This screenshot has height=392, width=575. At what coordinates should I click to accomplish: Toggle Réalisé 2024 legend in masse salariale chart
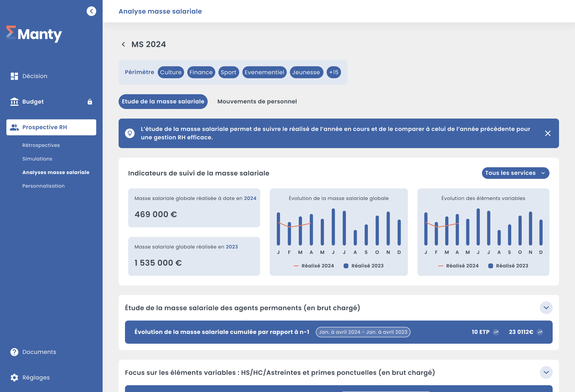click(x=314, y=266)
